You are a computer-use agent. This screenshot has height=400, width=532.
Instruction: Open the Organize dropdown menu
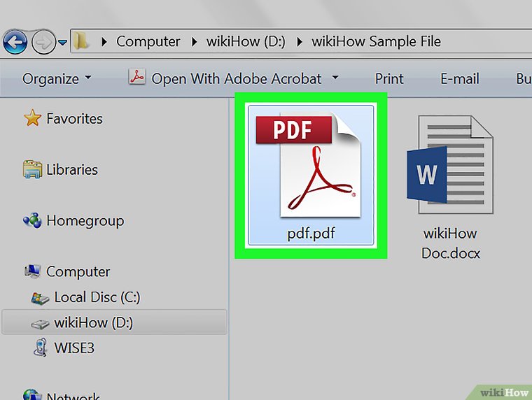tap(57, 78)
